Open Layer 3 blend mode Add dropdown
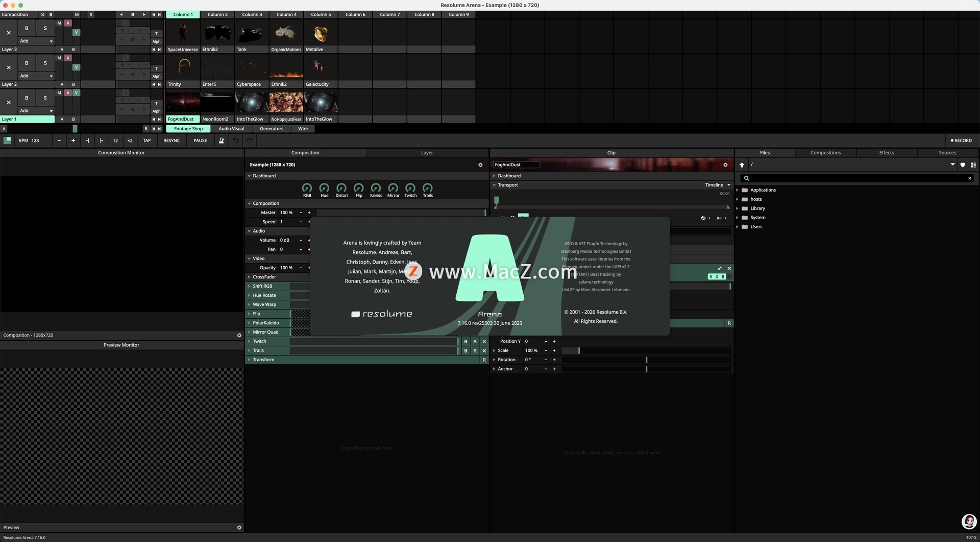The height and width of the screenshot is (542, 980). pos(36,41)
